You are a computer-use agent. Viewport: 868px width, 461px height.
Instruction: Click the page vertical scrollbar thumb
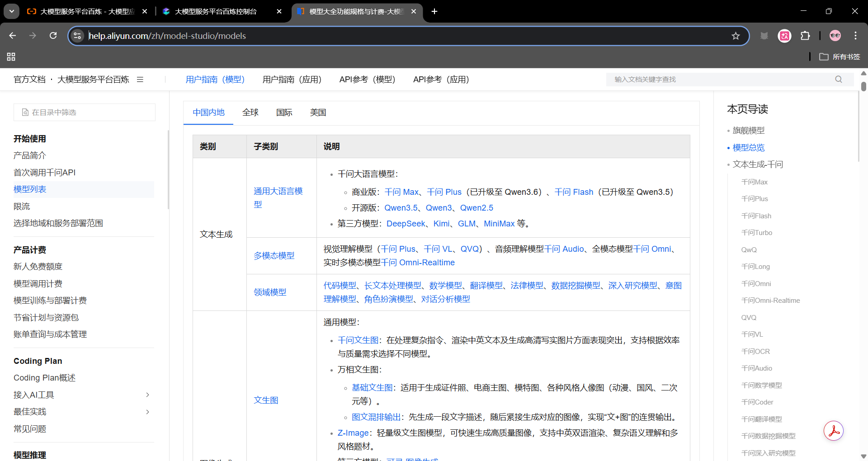863,86
